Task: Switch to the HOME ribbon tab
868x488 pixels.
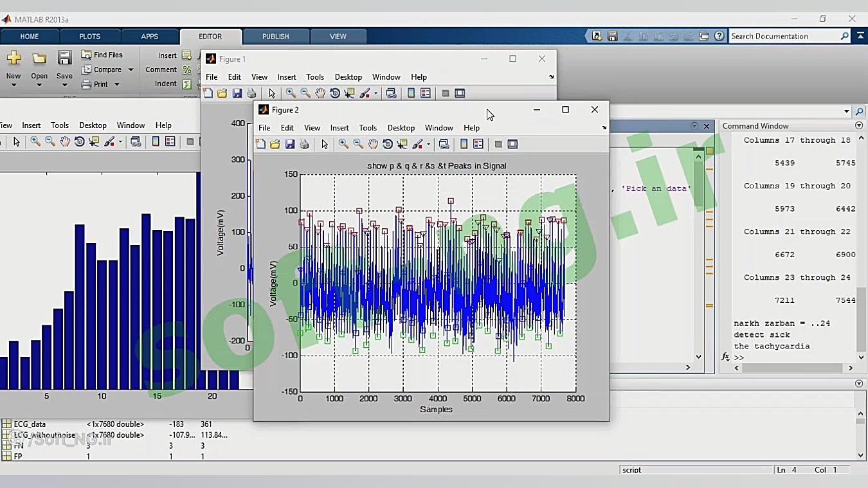Action: click(30, 37)
